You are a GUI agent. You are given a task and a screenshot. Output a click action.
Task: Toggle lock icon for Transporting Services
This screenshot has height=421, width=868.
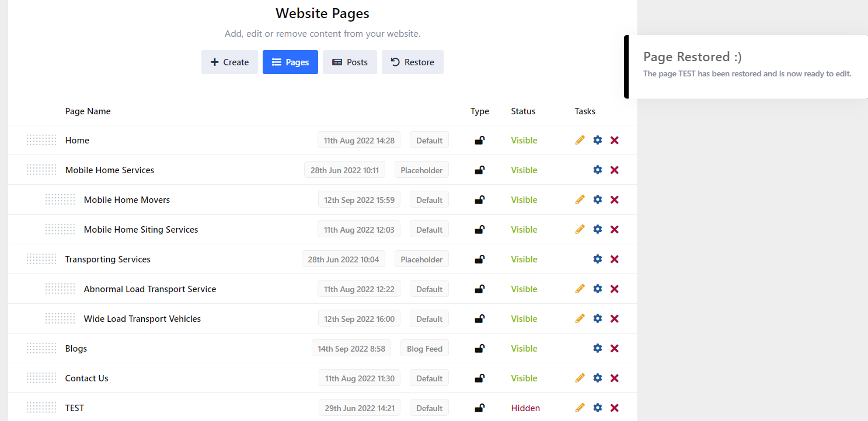(x=479, y=259)
